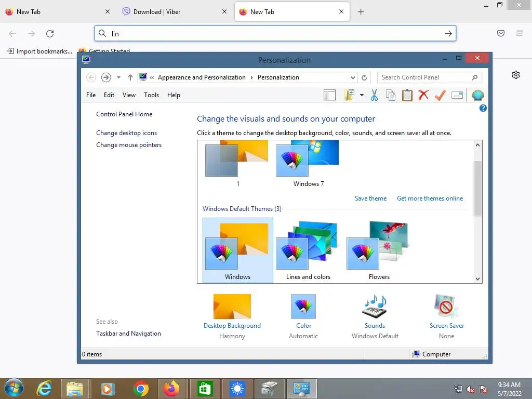Click the themes list scrollbar thumb

(477, 188)
